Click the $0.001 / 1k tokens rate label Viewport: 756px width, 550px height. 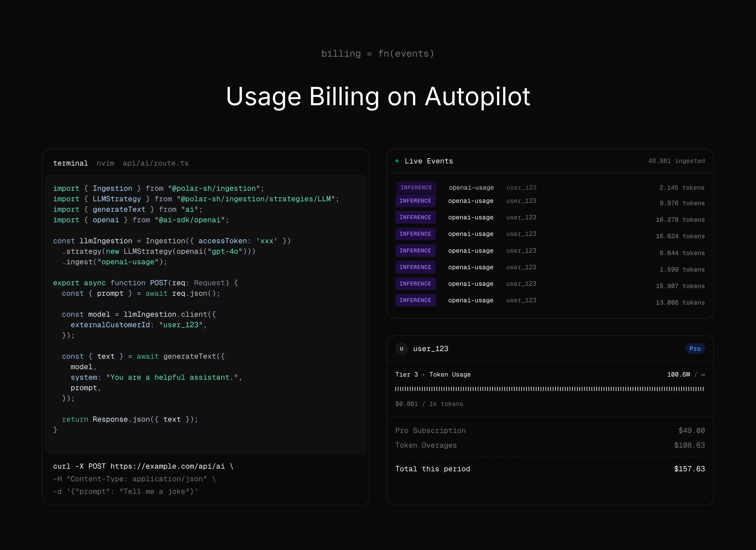point(429,404)
